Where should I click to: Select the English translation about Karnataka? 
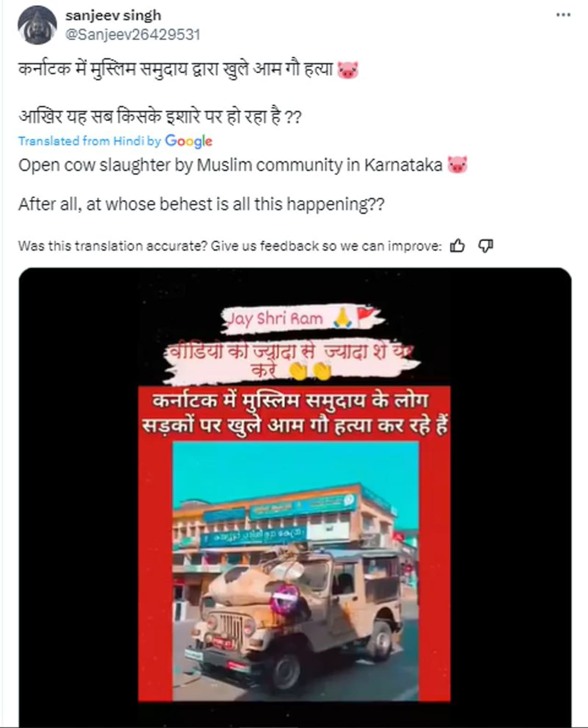tap(243, 165)
